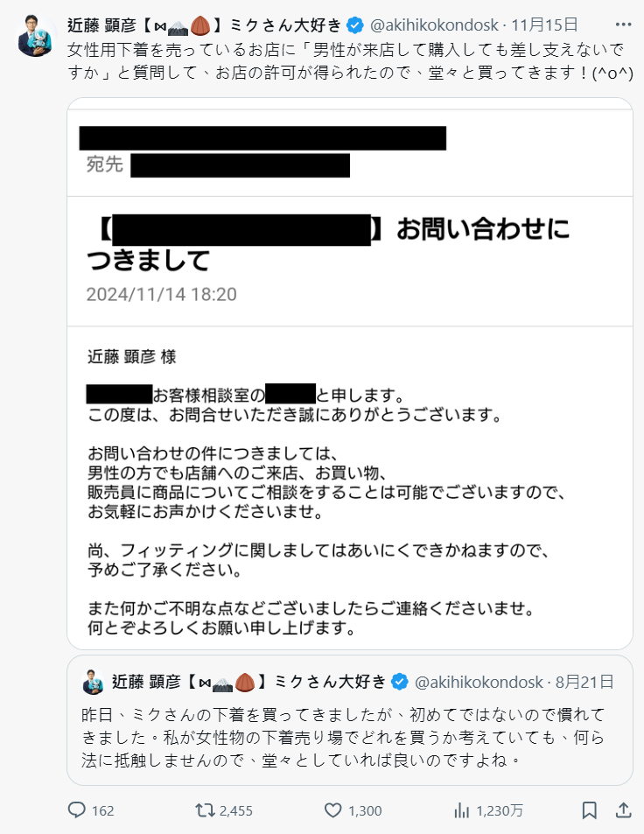Image resolution: width=644 pixels, height=834 pixels.
Task: Click the blue verified badge in header
Action: 354,25
